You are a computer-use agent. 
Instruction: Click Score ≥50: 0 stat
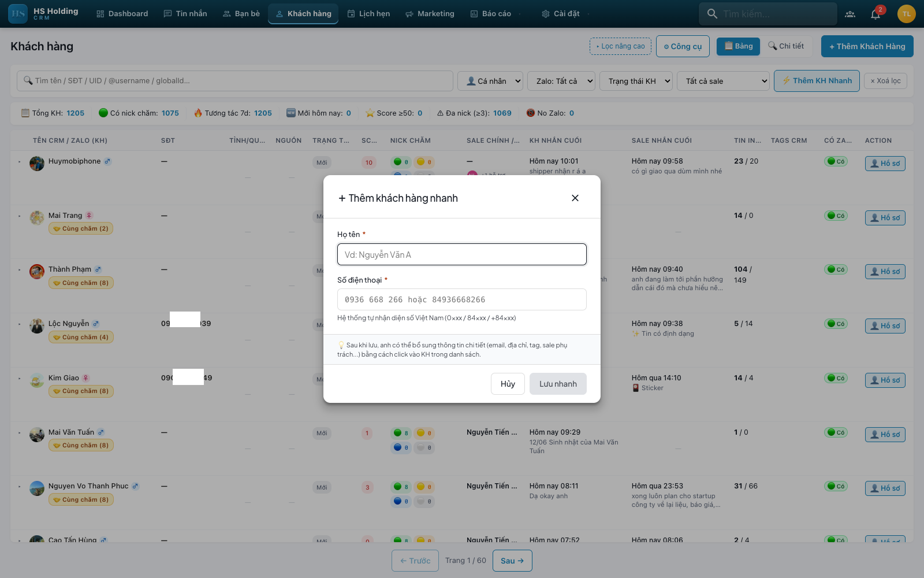[x=394, y=113]
